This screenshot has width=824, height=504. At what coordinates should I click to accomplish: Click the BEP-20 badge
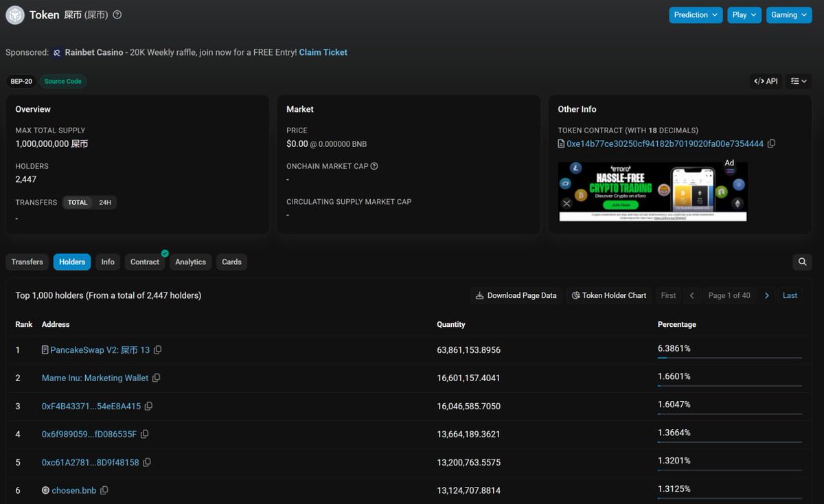(x=21, y=81)
